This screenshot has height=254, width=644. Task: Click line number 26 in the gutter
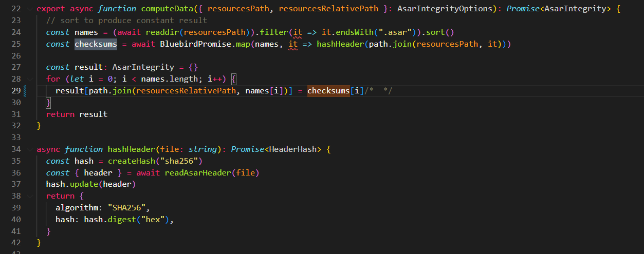click(15, 55)
